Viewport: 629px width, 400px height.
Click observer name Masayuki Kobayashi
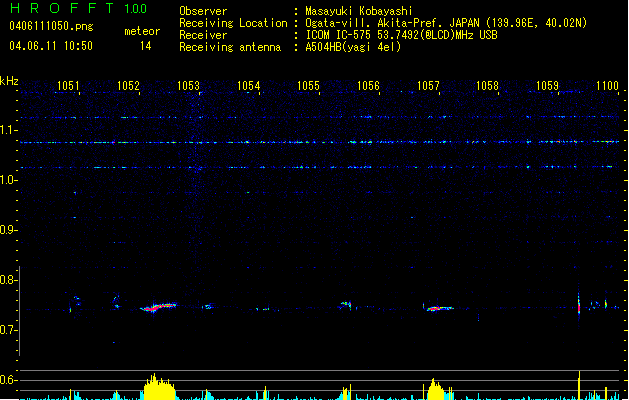tap(359, 11)
